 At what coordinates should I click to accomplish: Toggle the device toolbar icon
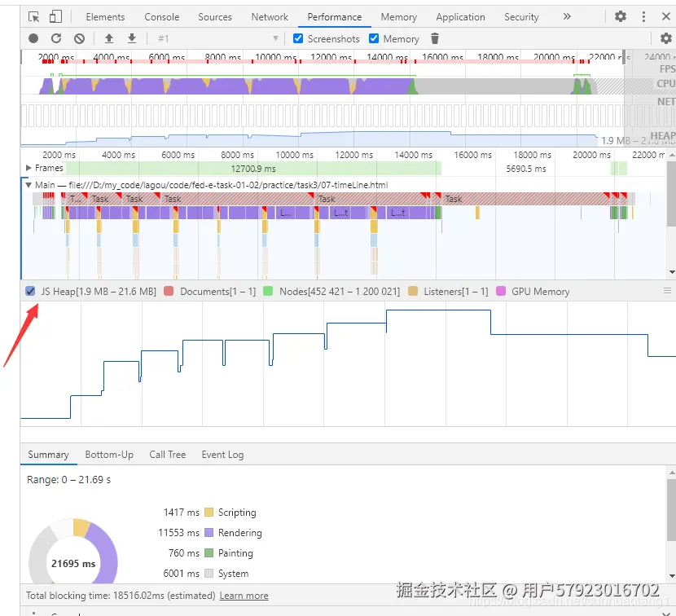pos(55,17)
